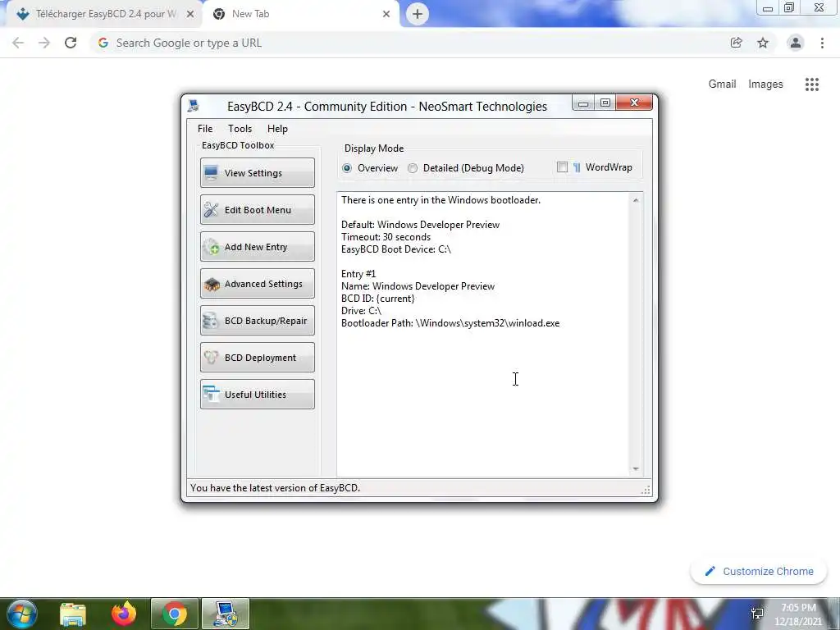
Task: Open the Edit Boot Menu section
Action: click(257, 209)
